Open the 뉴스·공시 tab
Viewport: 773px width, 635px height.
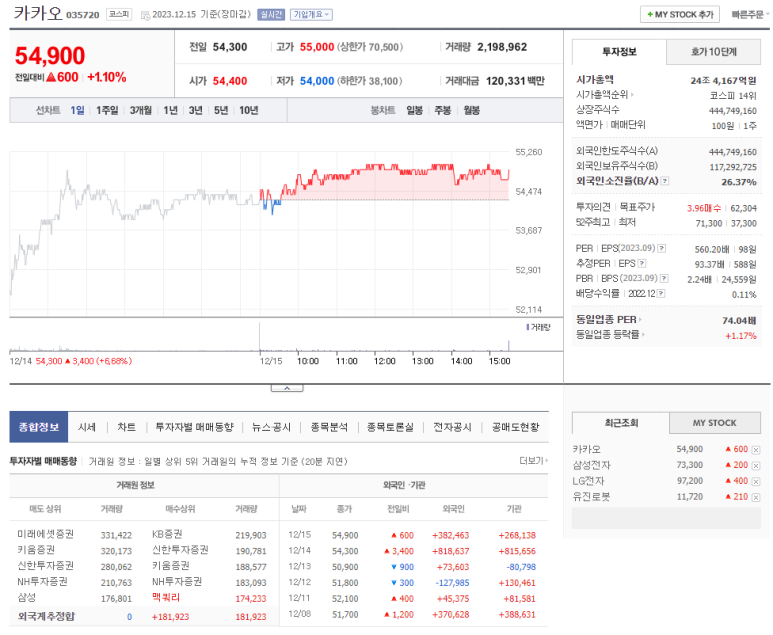click(x=271, y=427)
